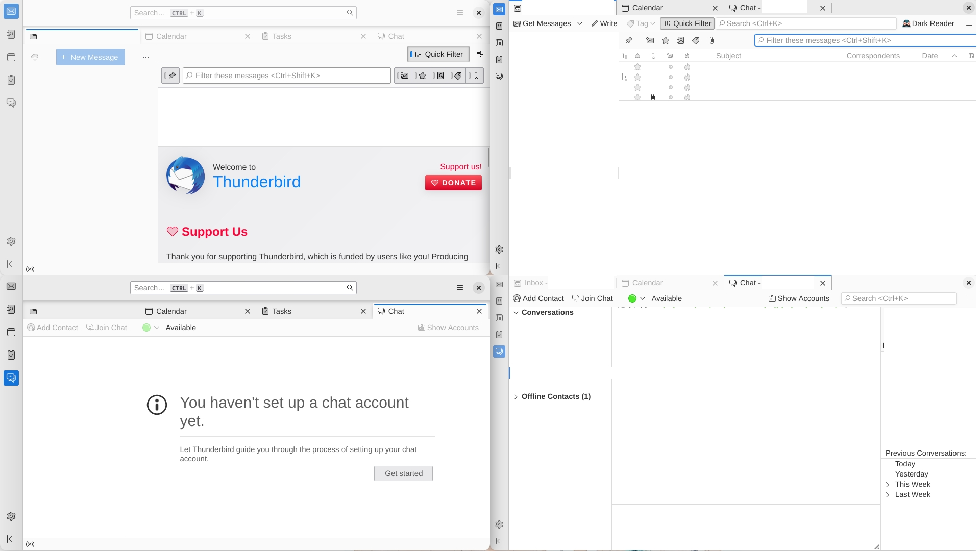Open Address Book in bottom-left window sidebar
Screen dimensions: 980x551
tap(11, 309)
